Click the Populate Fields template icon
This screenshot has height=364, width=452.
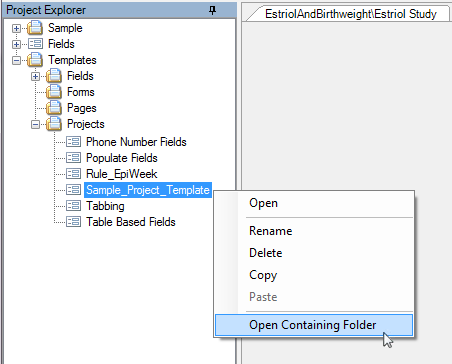[x=73, y=158]
